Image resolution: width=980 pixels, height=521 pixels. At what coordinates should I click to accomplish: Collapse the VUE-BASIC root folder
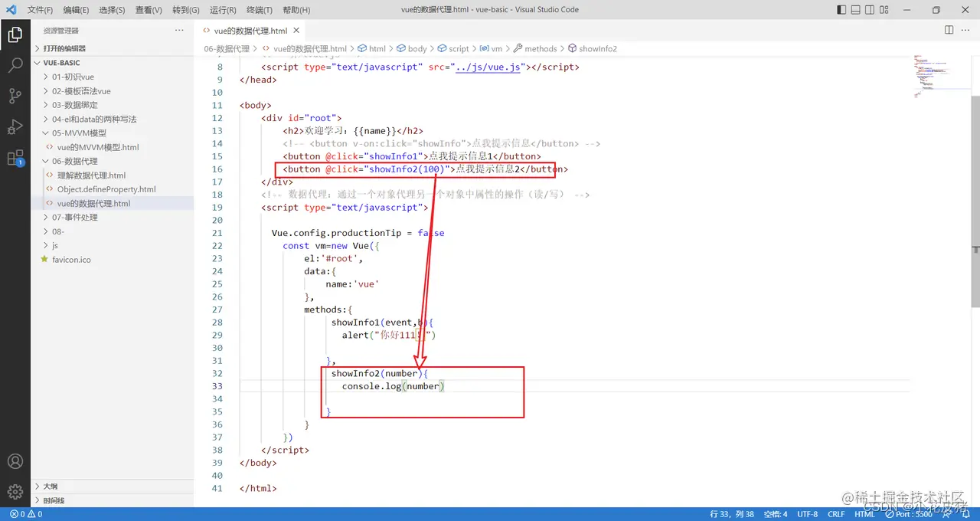(112, 63)
